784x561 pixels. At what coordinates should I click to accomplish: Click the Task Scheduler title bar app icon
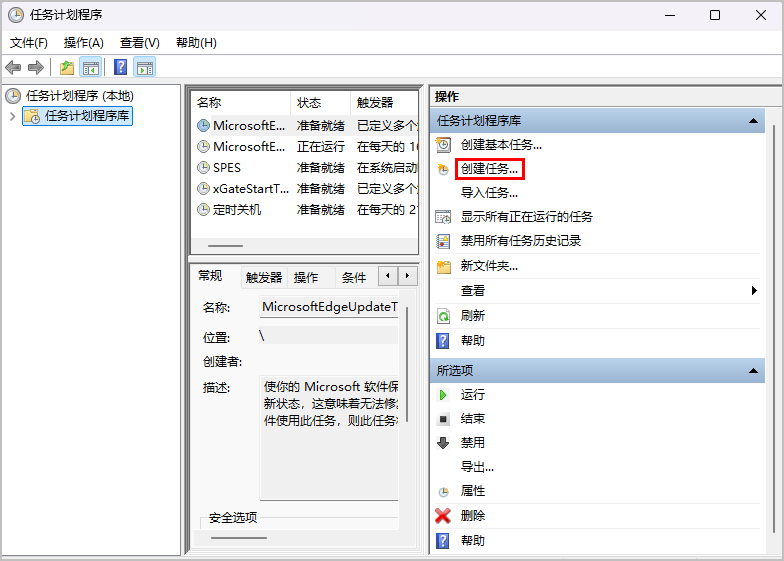16,15
